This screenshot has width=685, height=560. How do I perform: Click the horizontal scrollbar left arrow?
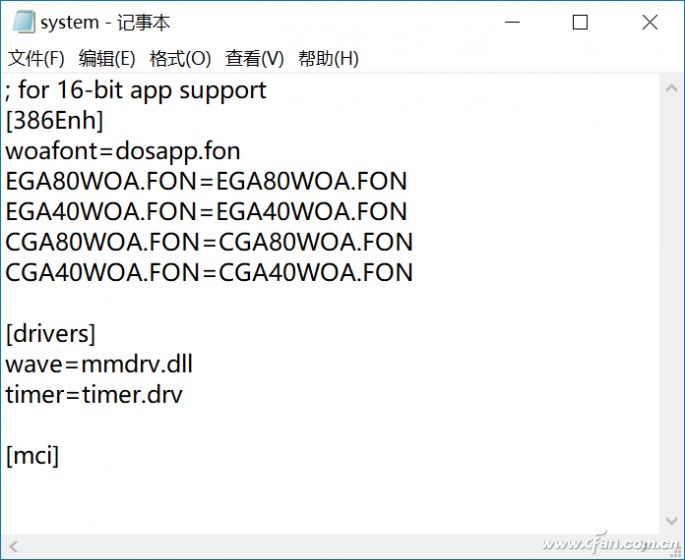click(14, 546)
